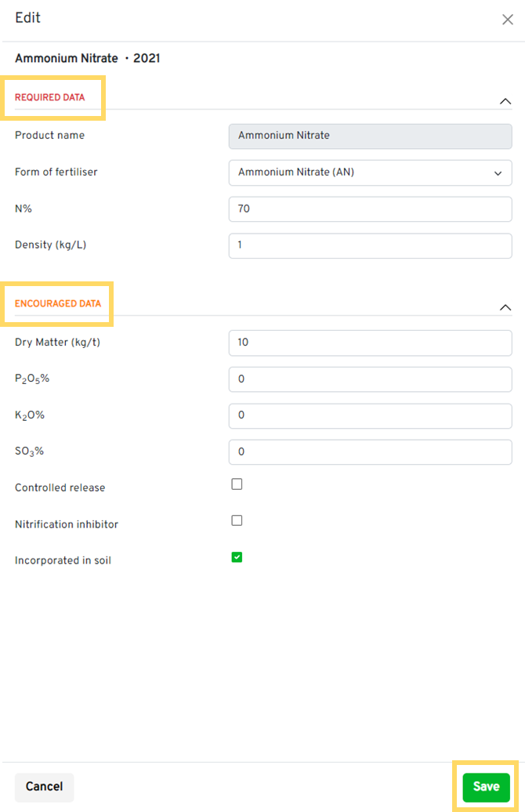Click the Ammonium Nitrate 2021 title
The height and width of the screenshot is (812, 525).
(x=88, y=59)
